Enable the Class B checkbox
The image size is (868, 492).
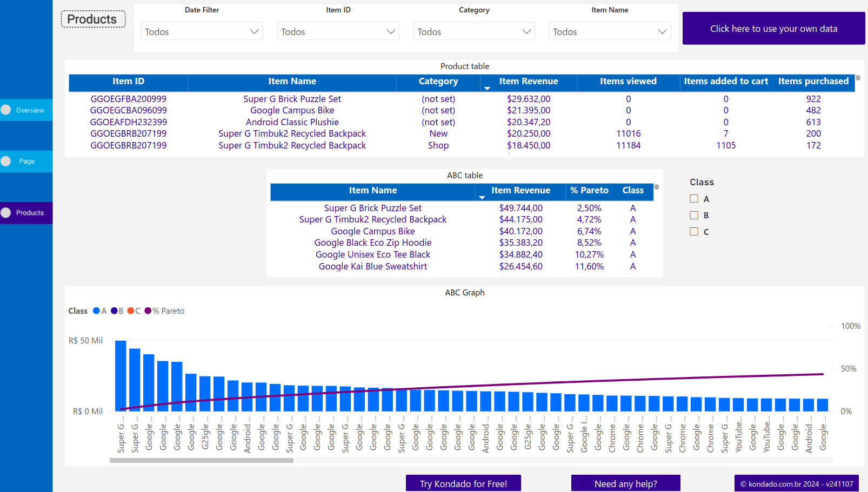point(694,215)
